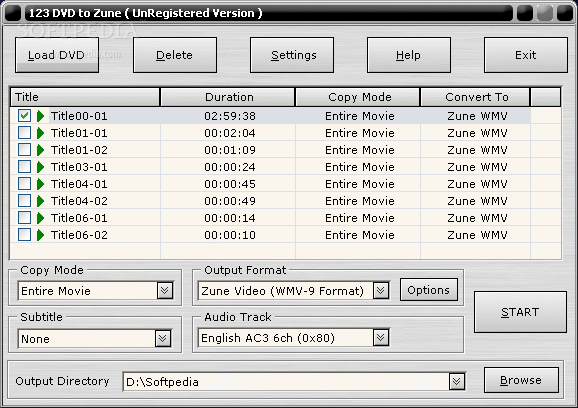The image size is (578, 408).
Task: Click the Delete button
Action: pos(175,55)
